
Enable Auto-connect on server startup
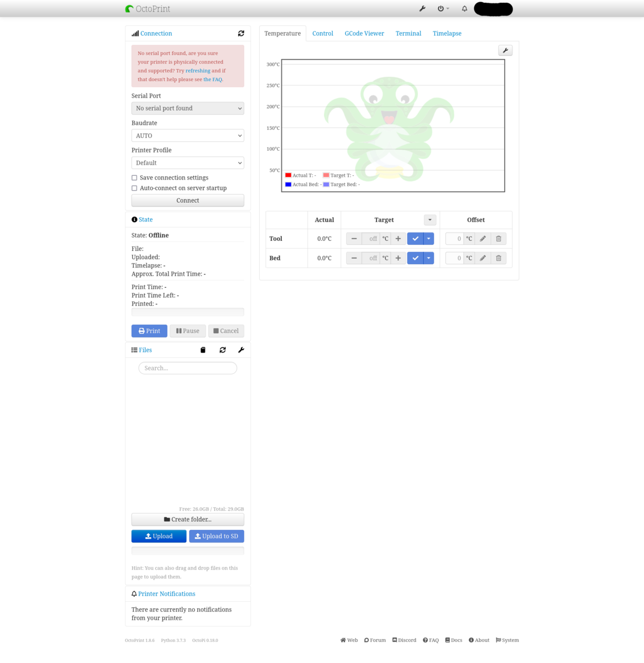(134, 188)
